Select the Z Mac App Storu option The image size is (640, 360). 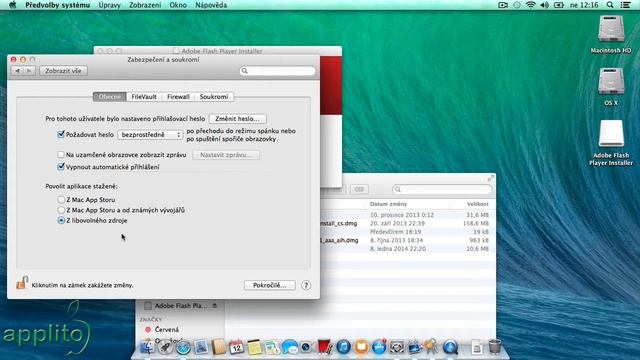[x=61, y=200]
